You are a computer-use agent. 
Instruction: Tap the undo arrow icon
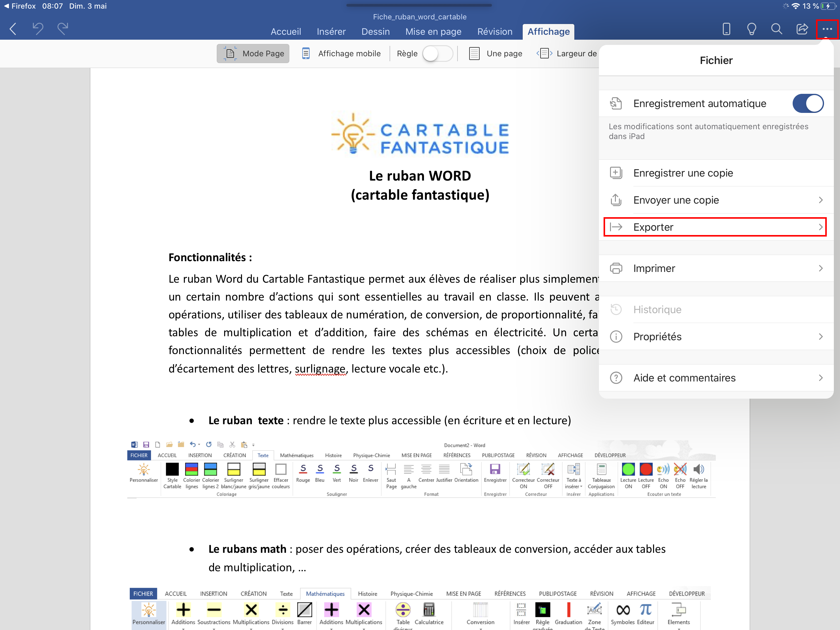tap(38, 29)
